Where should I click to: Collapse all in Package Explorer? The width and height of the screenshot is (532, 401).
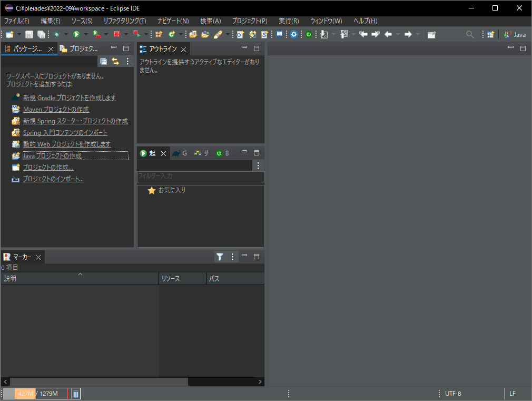[x=103, y=61]
